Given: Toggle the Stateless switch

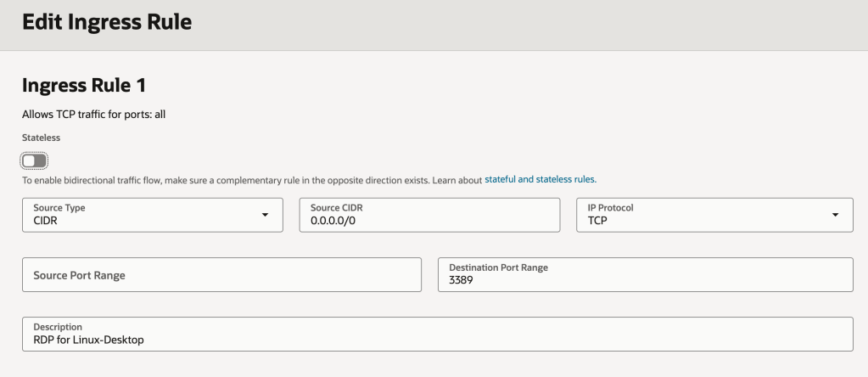Looking at the screenshot, I should click(34, 160).
